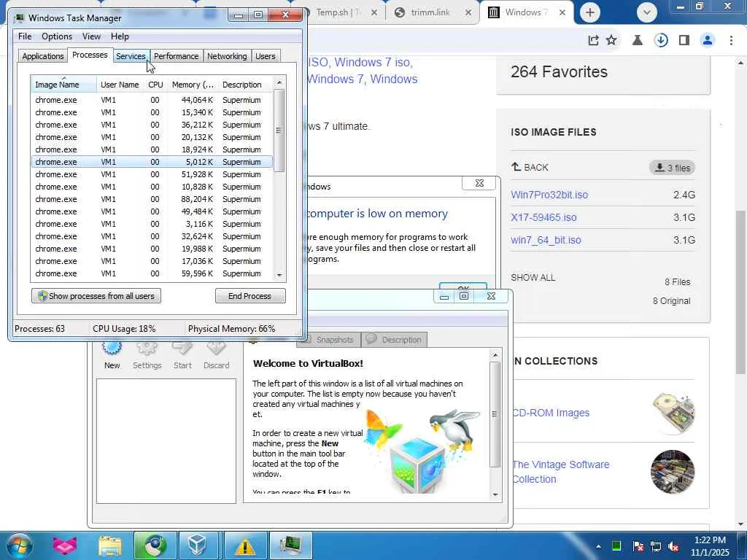Open the X17-59465.iso link
747x560 pixels.
tap(543, 217)
